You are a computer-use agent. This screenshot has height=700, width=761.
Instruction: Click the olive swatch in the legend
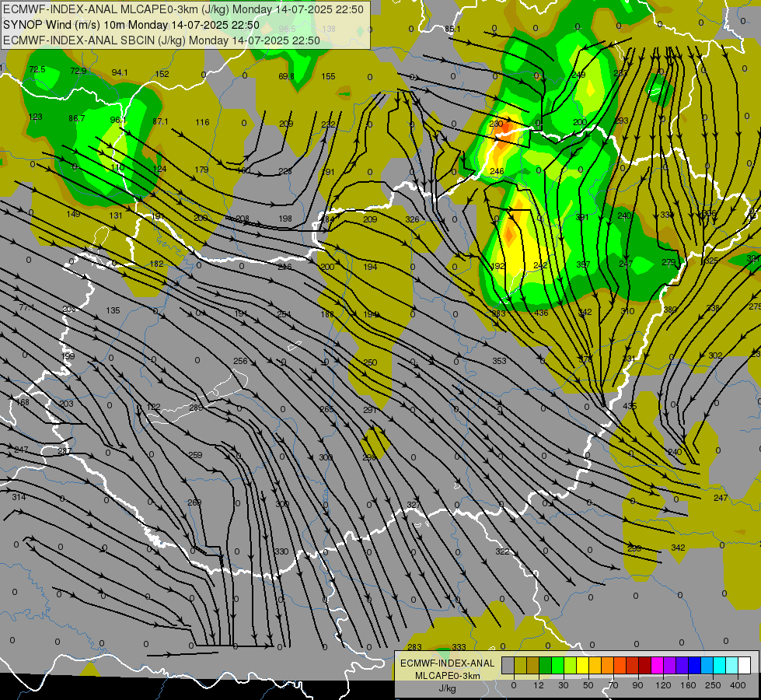coord(520,665)
